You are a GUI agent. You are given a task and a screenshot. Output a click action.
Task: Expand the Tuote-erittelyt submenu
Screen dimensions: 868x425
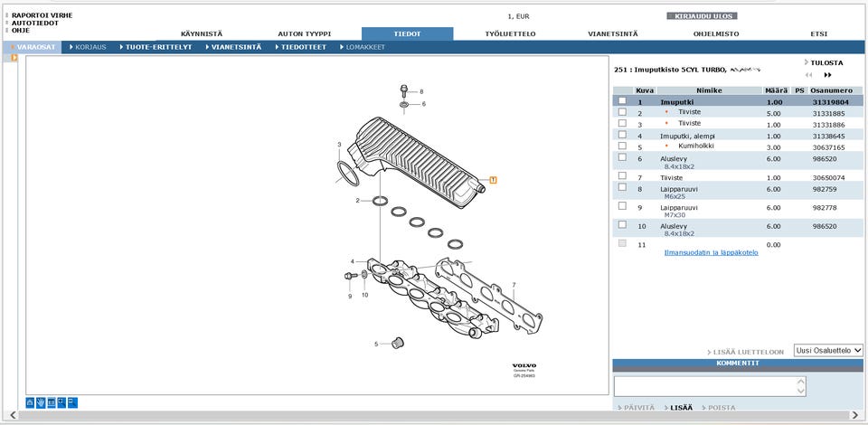point(157,47)
